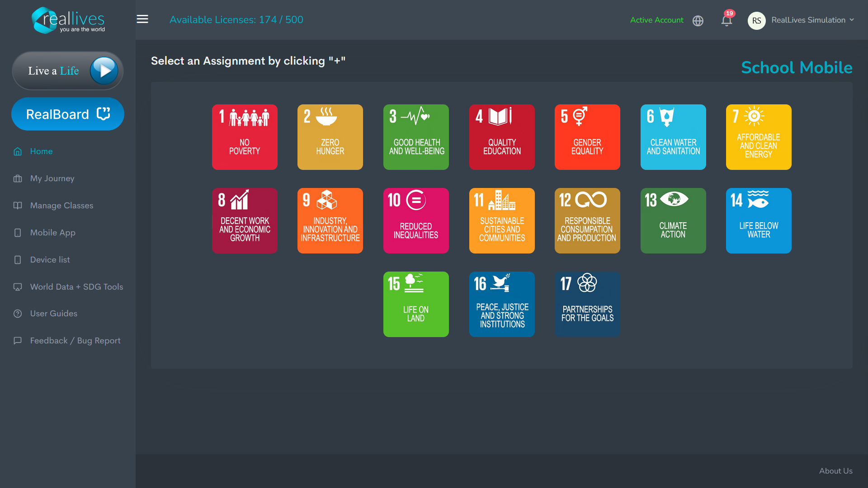Click the Mobile App phone icon
The width and height of the screenshot is (868, 488).
point(18,233)
